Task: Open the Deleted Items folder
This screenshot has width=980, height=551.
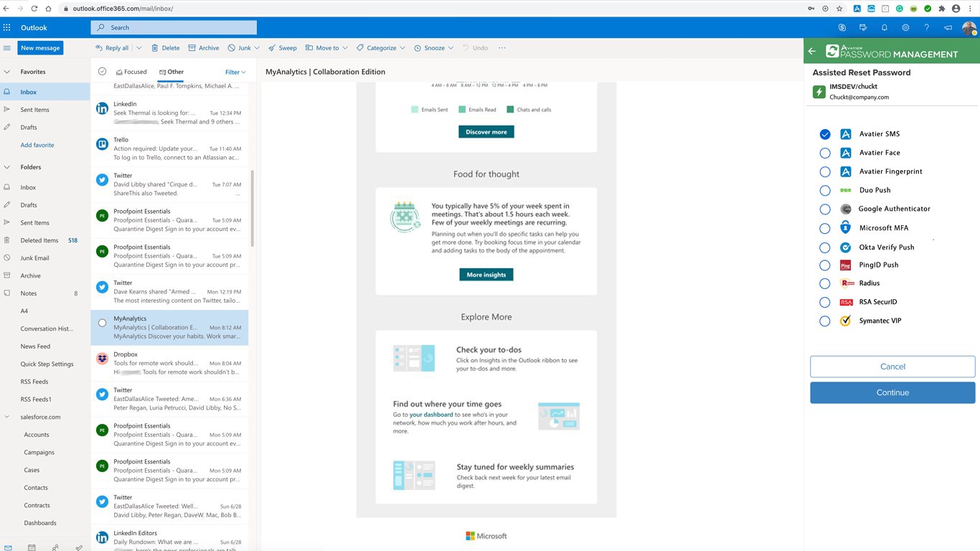Action: [x=39, y=240]
